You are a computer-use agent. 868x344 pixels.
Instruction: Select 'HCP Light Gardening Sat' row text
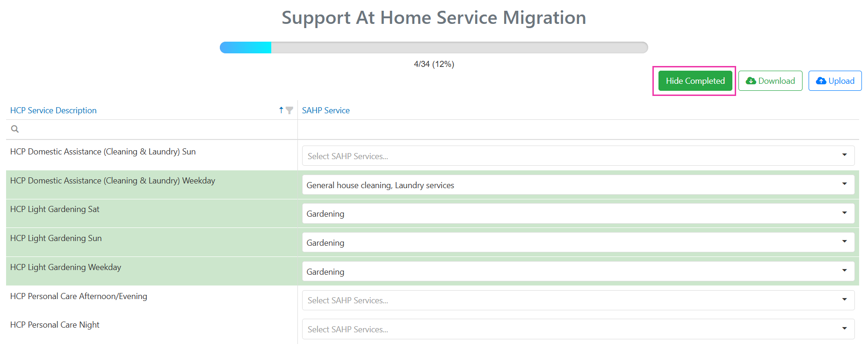(55, 209)
